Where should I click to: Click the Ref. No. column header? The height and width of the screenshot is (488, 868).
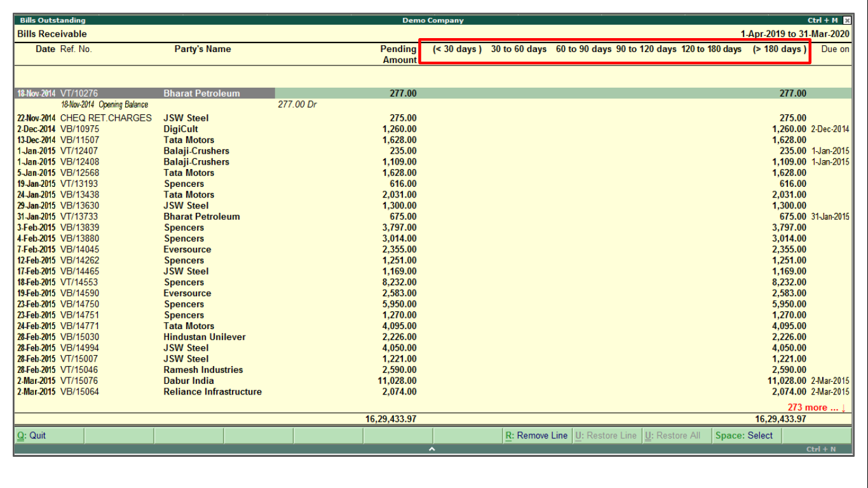point(76,49)
